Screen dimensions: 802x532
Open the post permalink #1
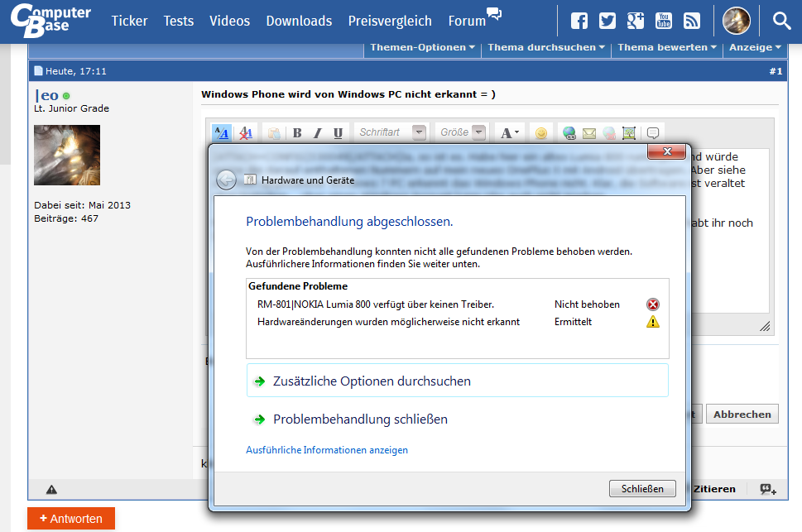[x=776, y=71]
